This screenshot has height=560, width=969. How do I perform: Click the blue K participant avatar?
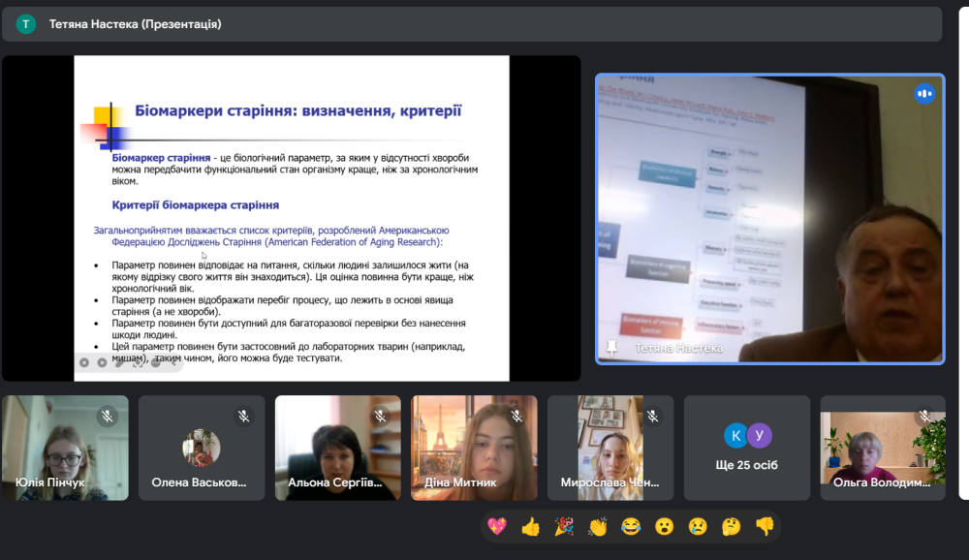[x=735, y=436]
